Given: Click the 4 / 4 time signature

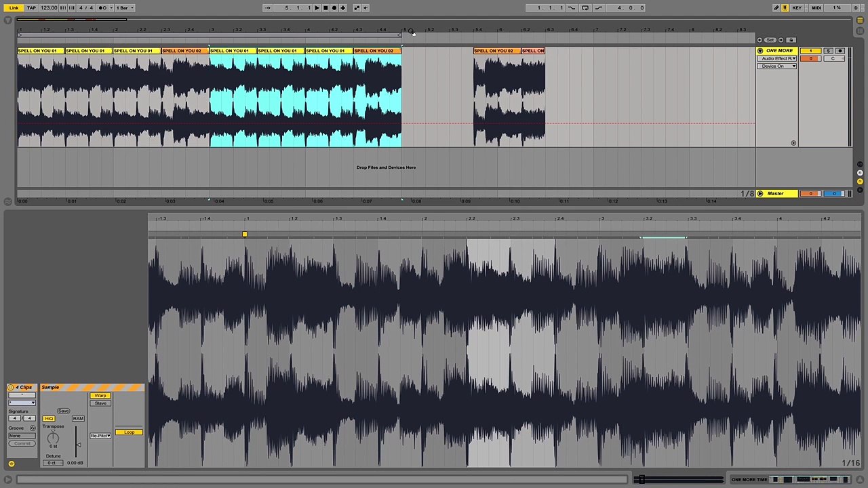Looking at the screenshot, I should coord(85,7).
